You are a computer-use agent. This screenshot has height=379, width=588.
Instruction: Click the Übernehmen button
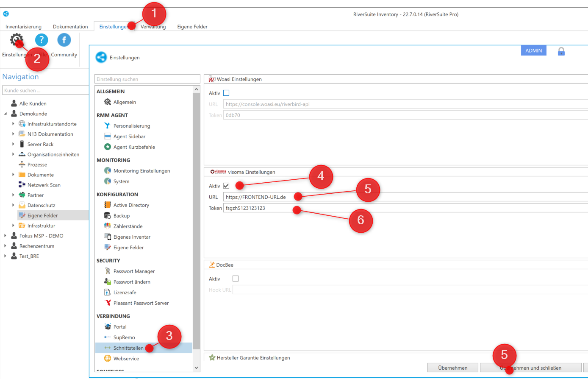pos(453,368)
